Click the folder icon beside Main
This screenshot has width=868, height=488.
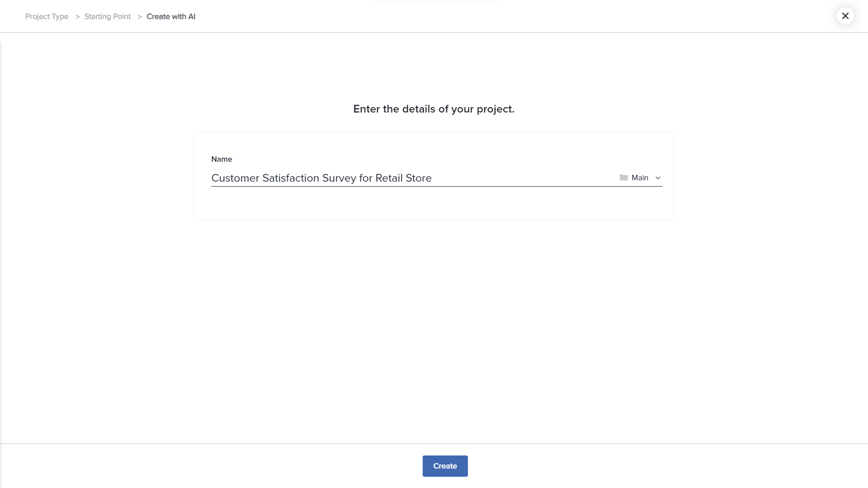pyautogui.click(x=624, y=178)
